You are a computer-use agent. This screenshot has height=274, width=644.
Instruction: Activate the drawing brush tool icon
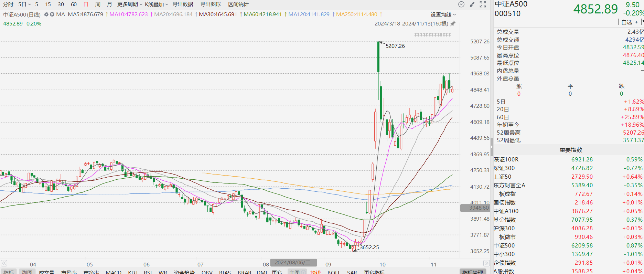point(472,4)
